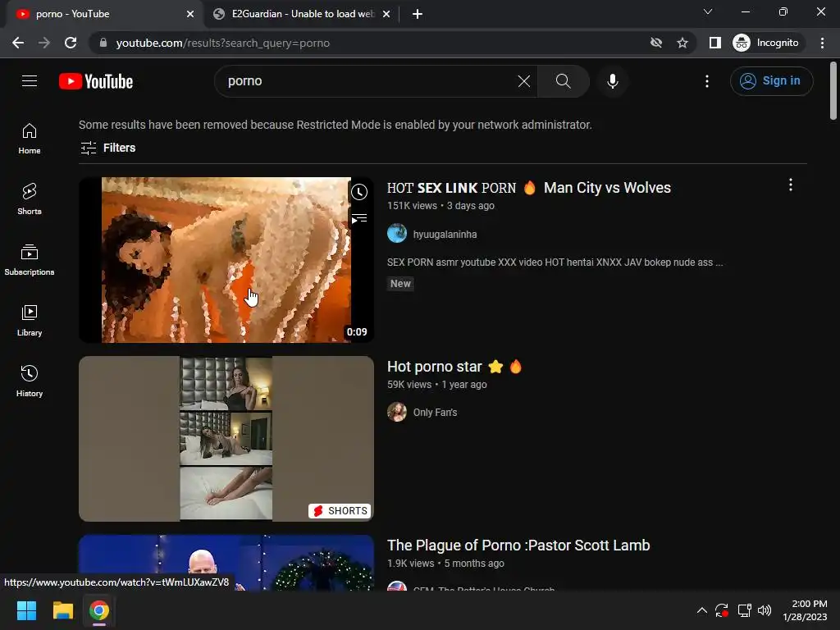The image size is (840, 630).
Task: Close the E2Guardian tab
Action: click(x=386, y=14)
